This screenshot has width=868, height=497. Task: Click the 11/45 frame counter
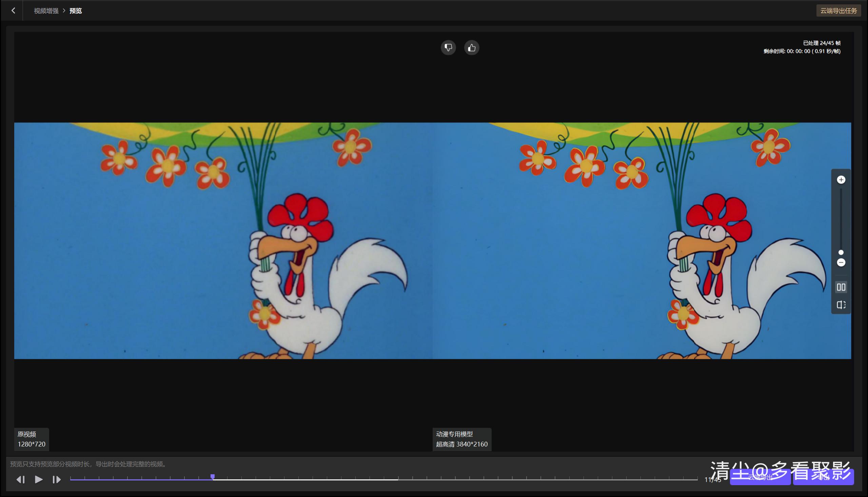(x=713, y=480)
